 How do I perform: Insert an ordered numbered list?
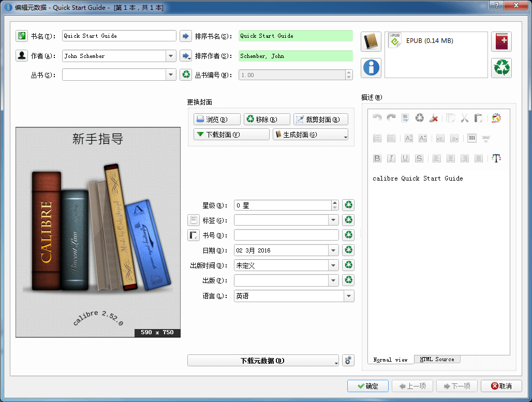click(x=377, y=138)
